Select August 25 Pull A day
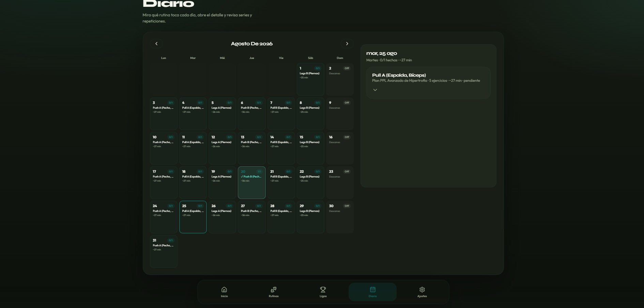Screen dimensions: 644x308 193,217
